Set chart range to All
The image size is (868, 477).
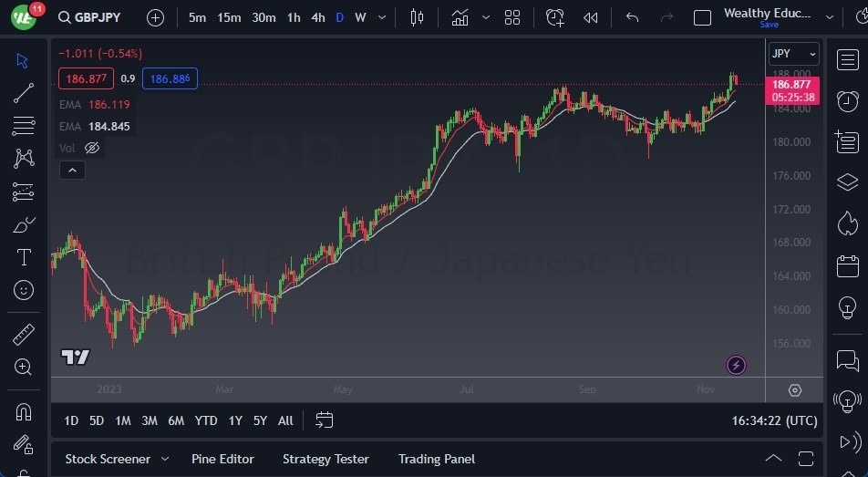[x=285, y=420]
